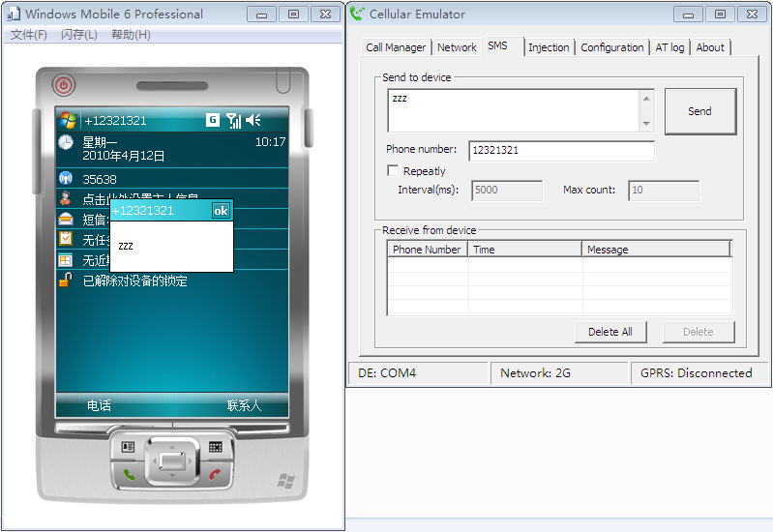Tap the speaker volume icon
The image size is (773, 532).
253,120
